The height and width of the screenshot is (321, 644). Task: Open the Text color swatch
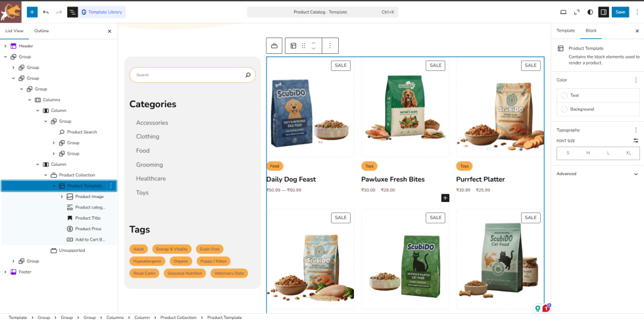point(564,95)
